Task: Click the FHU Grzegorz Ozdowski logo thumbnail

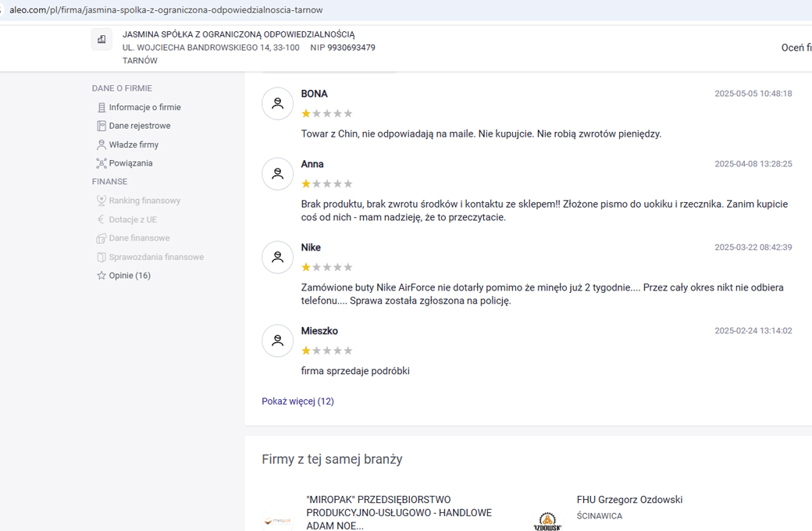Action: pyautogui.click(x=547, y=521)
